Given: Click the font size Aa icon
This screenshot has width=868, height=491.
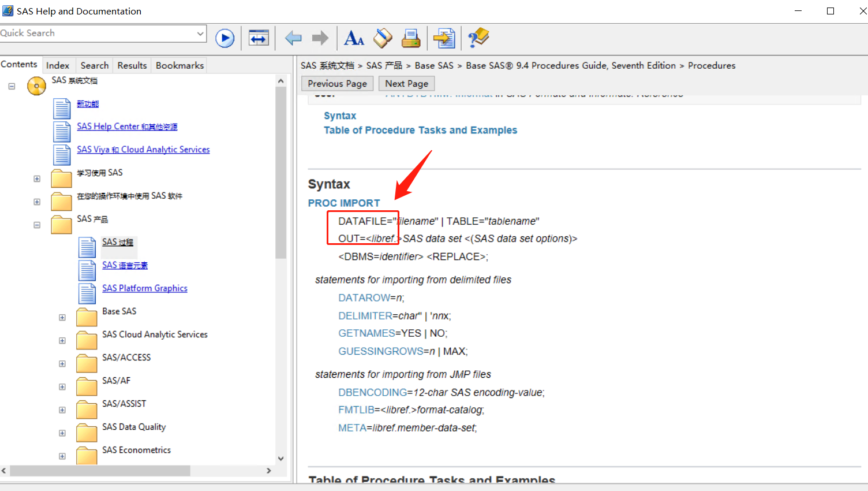Looking at the screenshot, I should (354, 39).
